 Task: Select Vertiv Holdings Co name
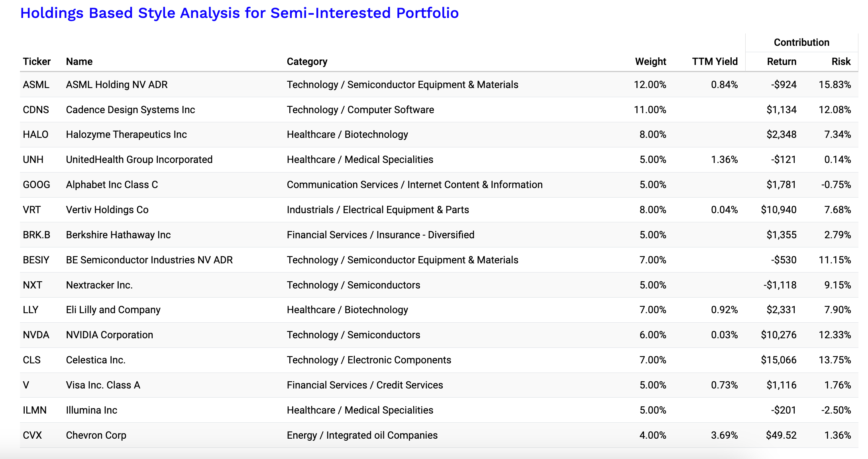[x=107, y=210]
